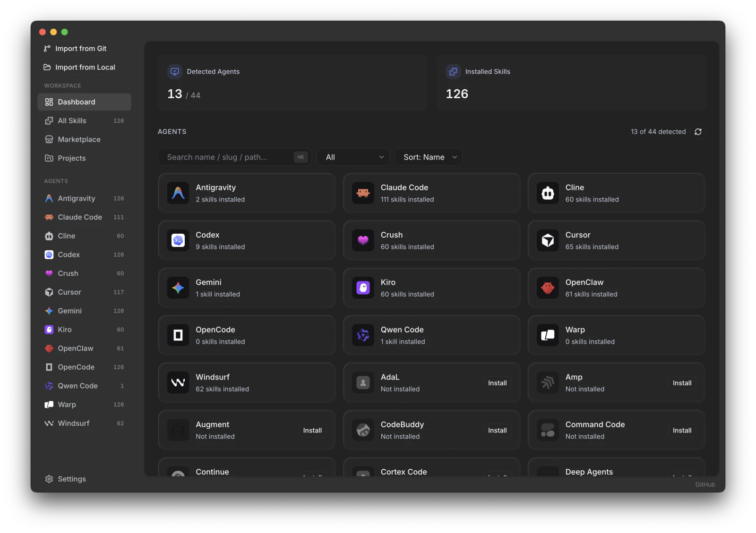Click the '13 of 44 detected' text
The height and width of the screenshot is (533, 756).
(658, 132)
